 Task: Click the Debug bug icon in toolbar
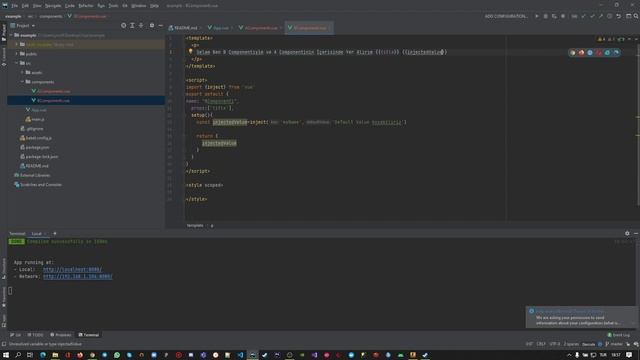pos(545,16)
